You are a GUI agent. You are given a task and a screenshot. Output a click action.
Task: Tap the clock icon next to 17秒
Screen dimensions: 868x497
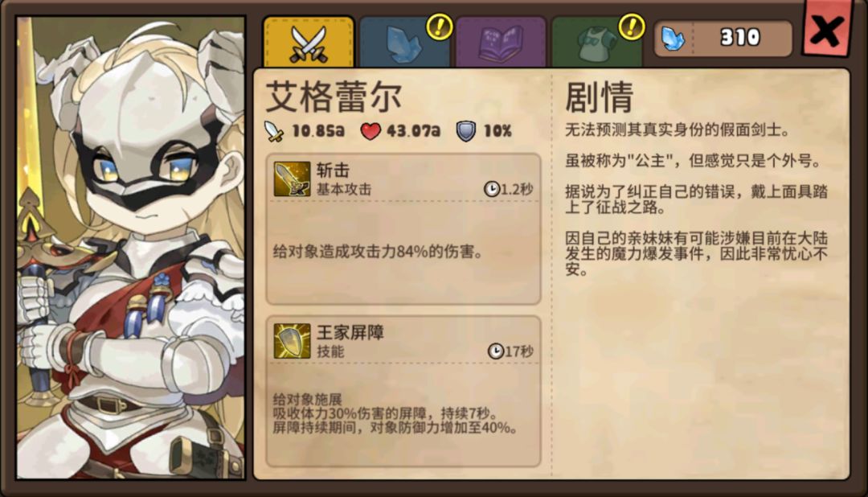pos(495,351)
